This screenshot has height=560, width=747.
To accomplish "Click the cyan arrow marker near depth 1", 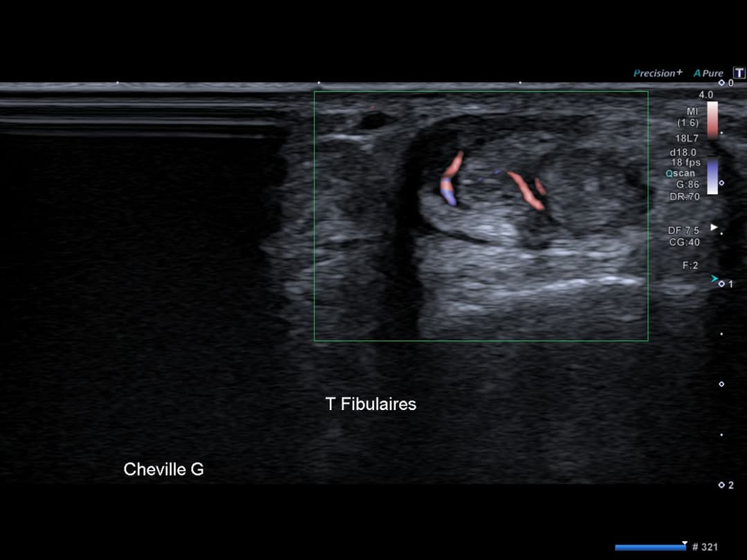I will 714,279.
